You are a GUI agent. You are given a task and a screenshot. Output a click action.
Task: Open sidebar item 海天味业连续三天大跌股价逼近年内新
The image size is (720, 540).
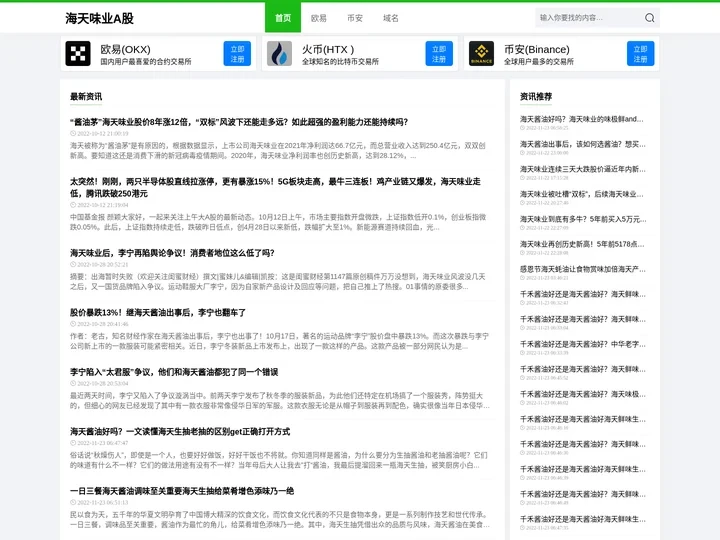583,169
